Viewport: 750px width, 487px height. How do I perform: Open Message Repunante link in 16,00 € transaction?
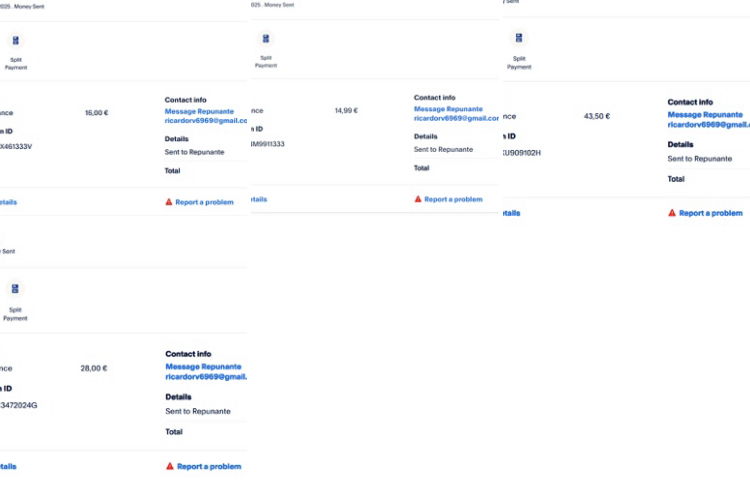(199, 111)
